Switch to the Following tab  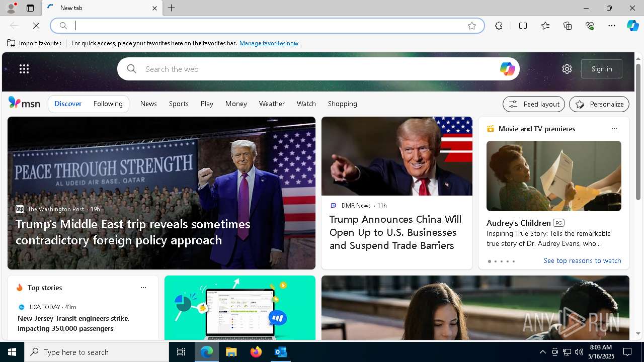[x=108, y=104]
